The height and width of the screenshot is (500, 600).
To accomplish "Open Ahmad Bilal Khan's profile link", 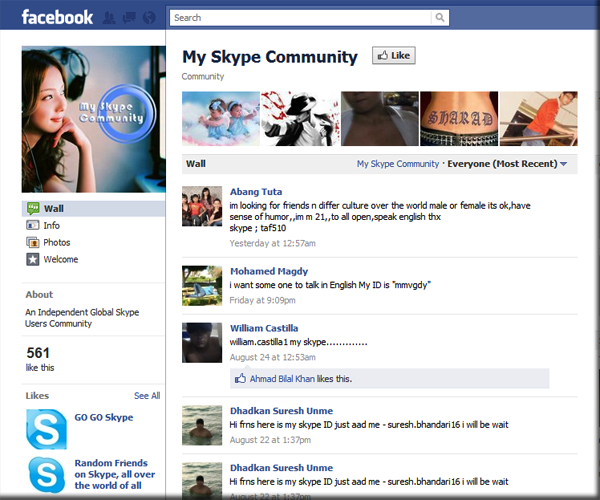I will 282,379.
